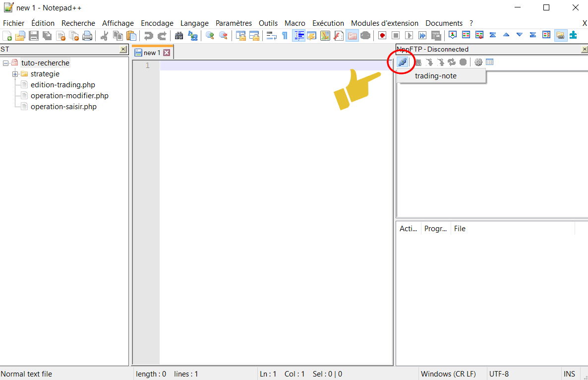
Task: Click inside the editor text area line 1
Action: 276,65
